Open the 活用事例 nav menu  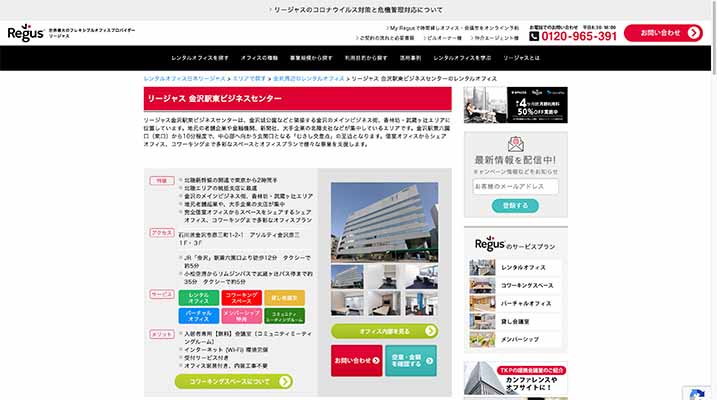[410, 58]
